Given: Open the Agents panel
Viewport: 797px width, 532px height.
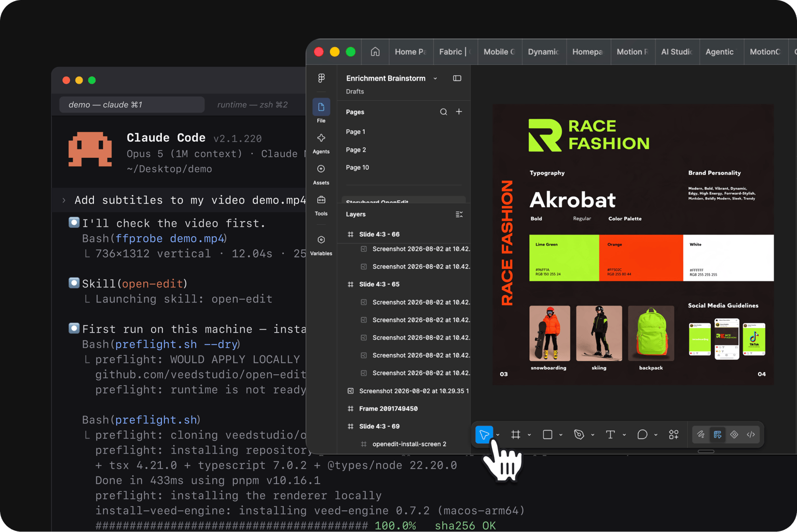Looking at the screenshot, I should pos(321,143).
